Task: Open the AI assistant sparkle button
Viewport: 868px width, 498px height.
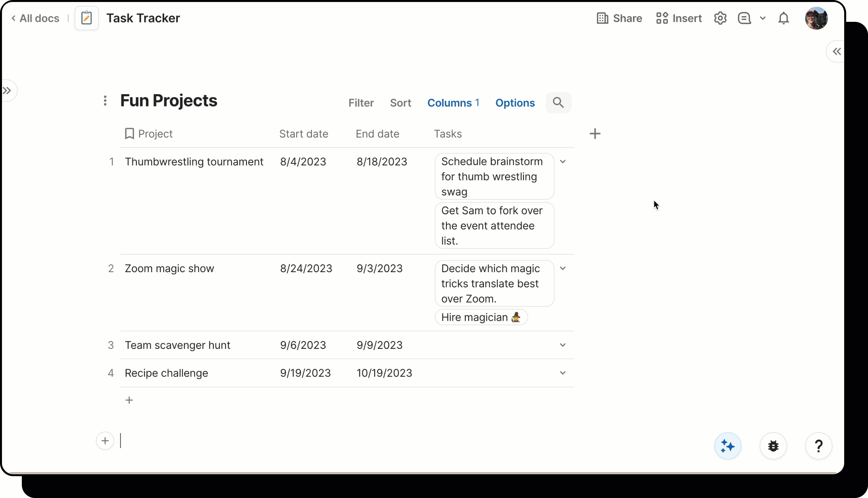Action: click(727, 446)
